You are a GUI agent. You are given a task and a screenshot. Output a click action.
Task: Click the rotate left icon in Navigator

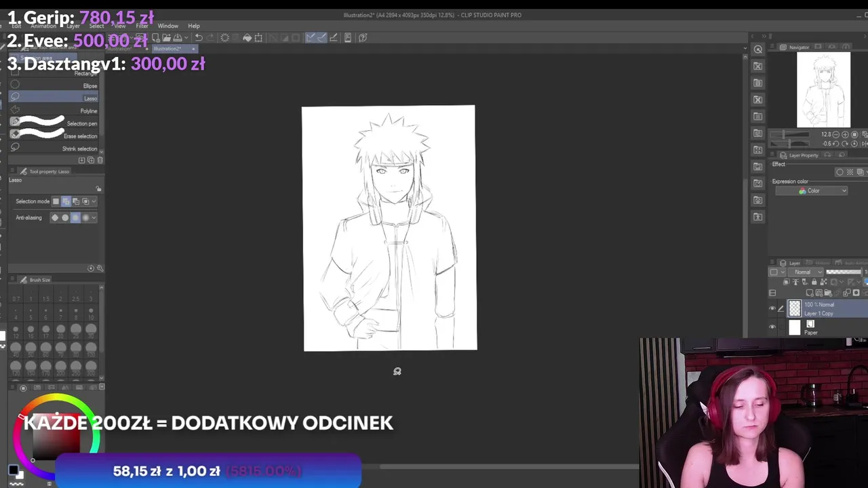(x=836, y=144)
